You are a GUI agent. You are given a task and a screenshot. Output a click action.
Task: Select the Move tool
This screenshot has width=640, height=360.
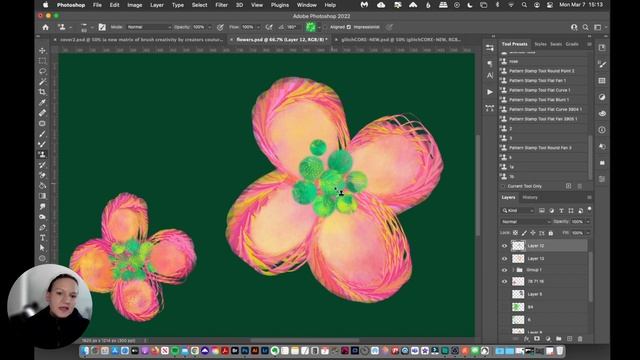point(42,51)
